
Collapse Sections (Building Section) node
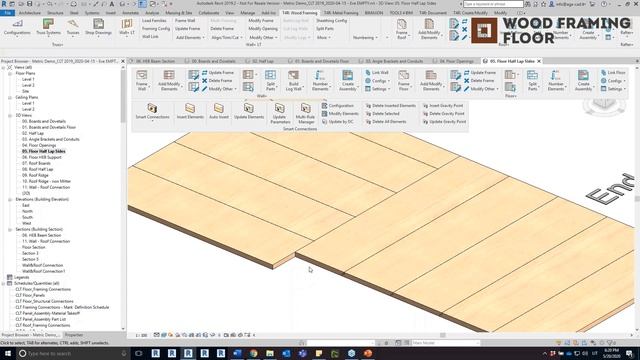(x=10, y=229)
